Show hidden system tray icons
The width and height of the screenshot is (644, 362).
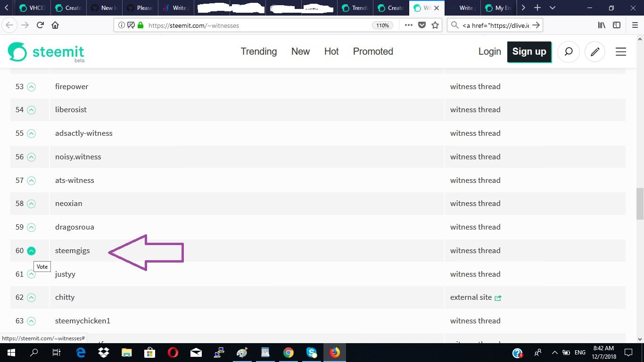[554, 353]
